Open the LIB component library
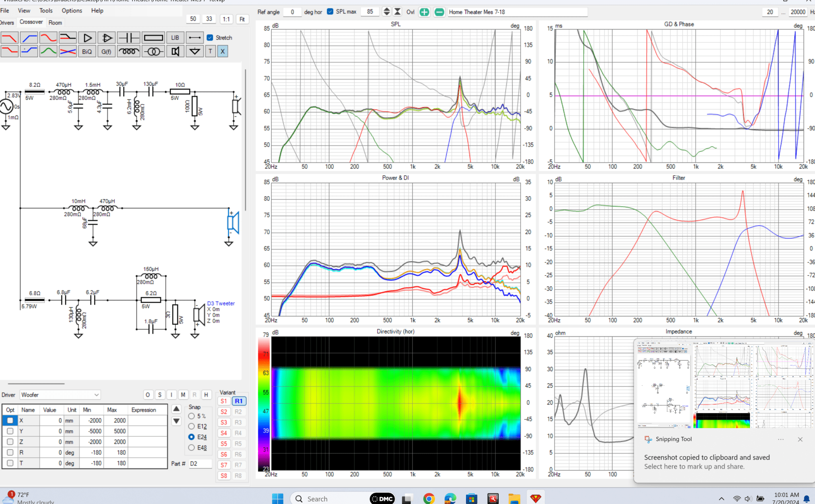 [x=175, y=38]
